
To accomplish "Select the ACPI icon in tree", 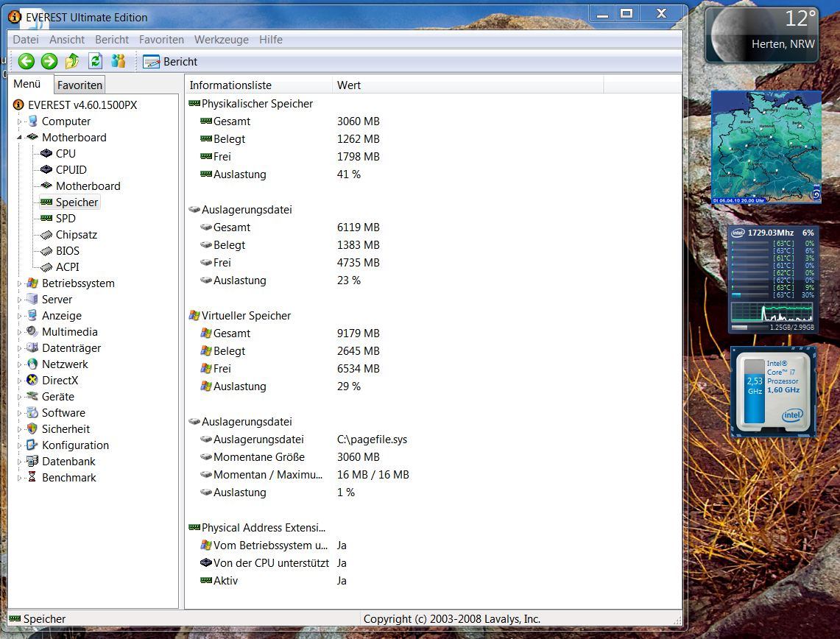I will pos(46,266).
